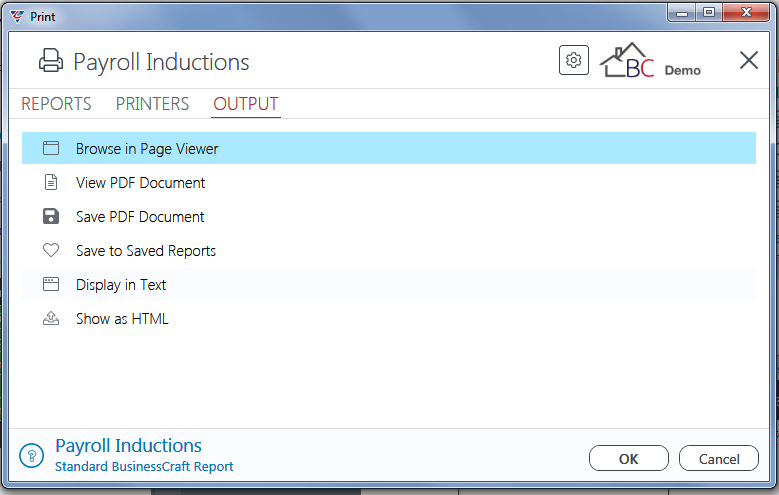Click the Display in Text window icon
Viewport: 779px width, 495px height.
click(x=51, y=284)
